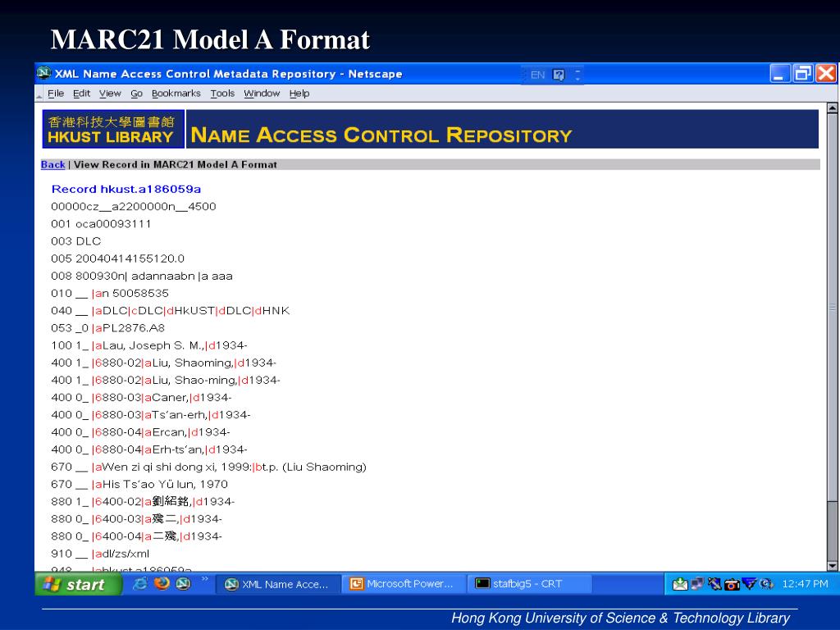Open the Go menu
The width and height of the screenshot is (840, 630).
click(137, 94)
